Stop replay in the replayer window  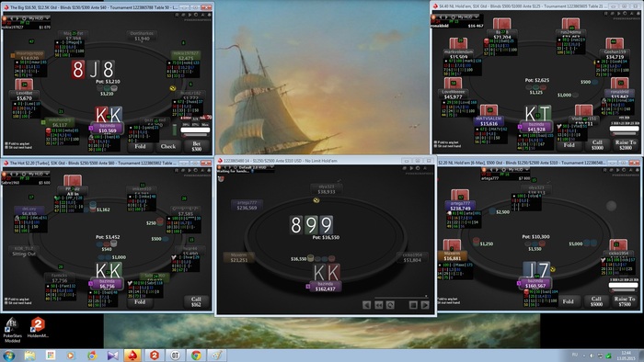click(x=413, y=305)
